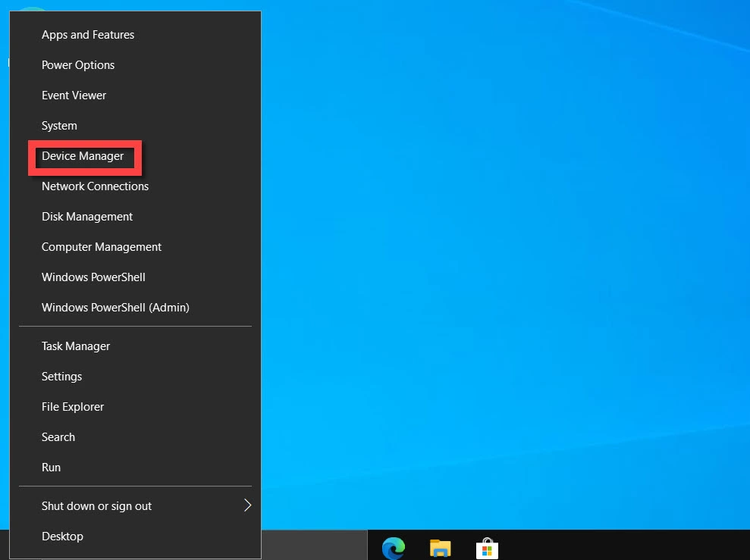Open Network Connections

pos(135,186)
